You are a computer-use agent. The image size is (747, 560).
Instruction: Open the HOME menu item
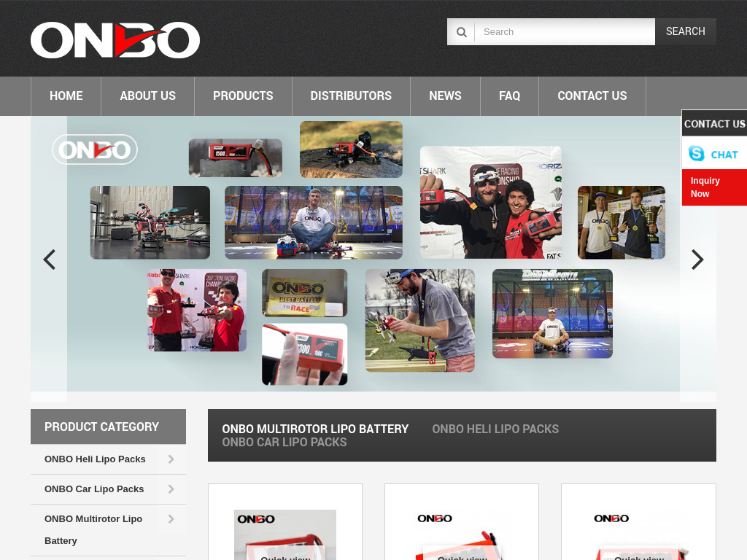[66, 96]
